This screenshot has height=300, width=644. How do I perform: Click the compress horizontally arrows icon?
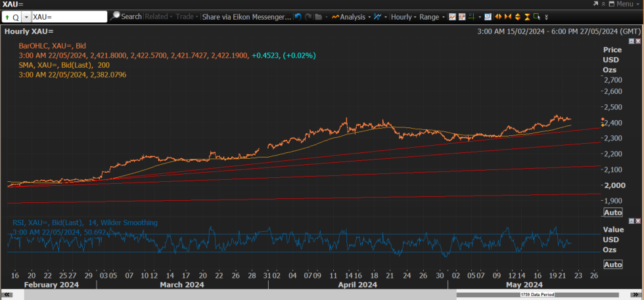(507, 17)
